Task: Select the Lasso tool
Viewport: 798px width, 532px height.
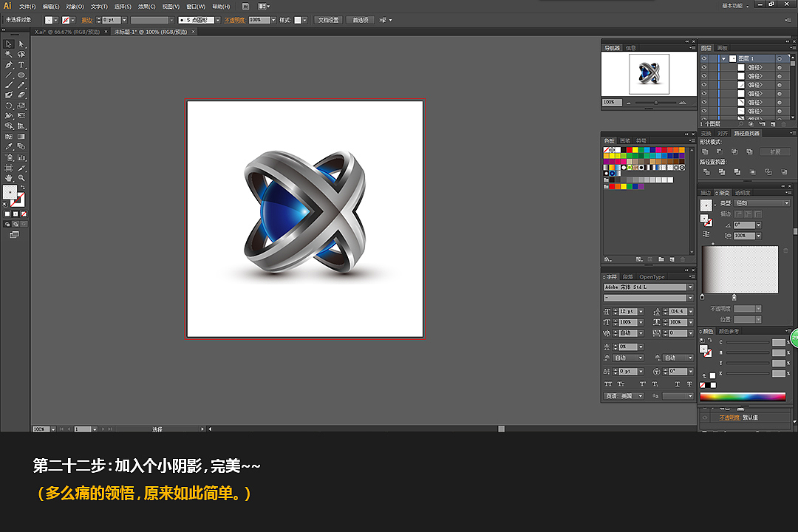Action: pos(21,55)
